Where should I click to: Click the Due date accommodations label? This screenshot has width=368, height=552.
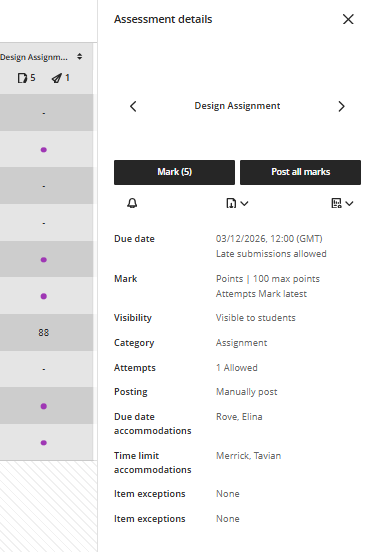153,424
